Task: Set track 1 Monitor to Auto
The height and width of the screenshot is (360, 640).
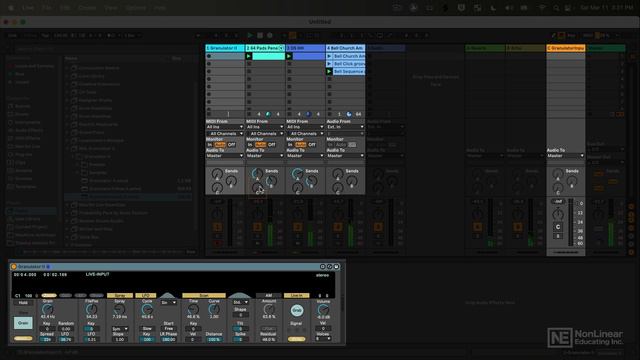Action: pos(220,145)
